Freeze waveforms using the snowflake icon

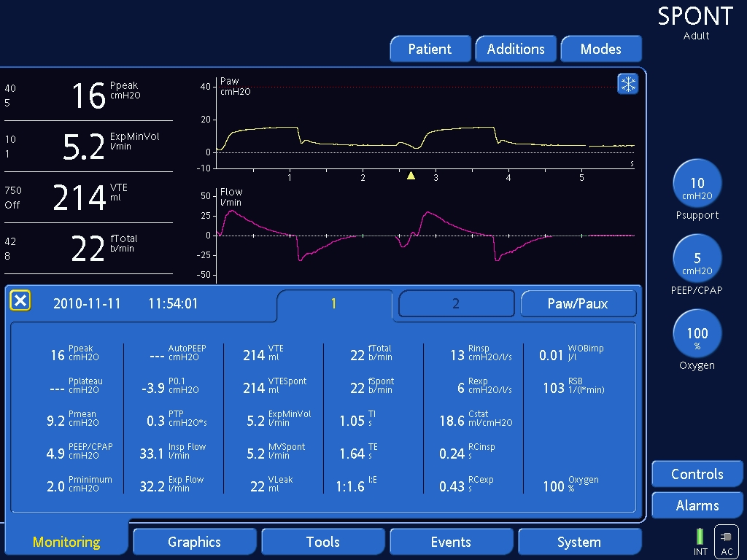coord(627,84)
